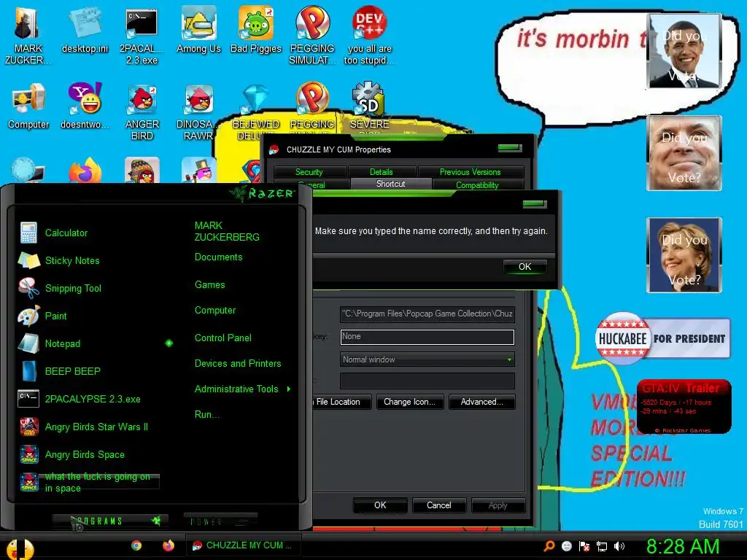Expand the Administrative Tools submenu arrow
The width and height of the screenshot is (747, 560).
[x=289, y=389]
